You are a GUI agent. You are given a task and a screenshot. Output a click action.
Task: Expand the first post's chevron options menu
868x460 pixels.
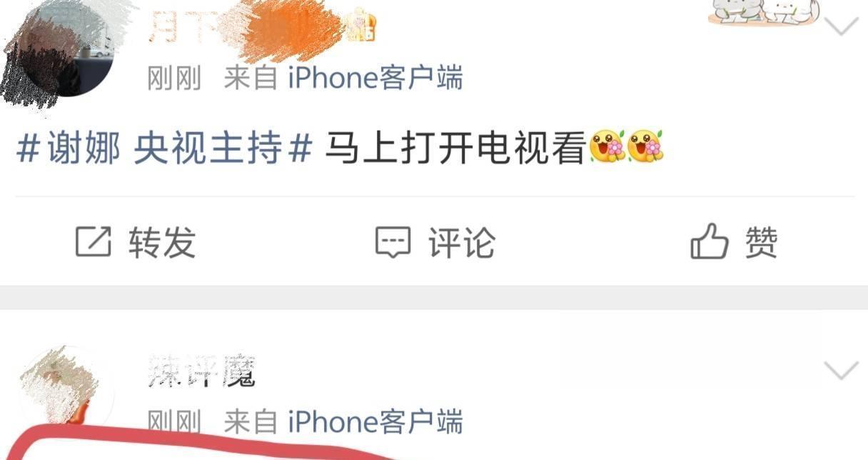coord(841,26)
